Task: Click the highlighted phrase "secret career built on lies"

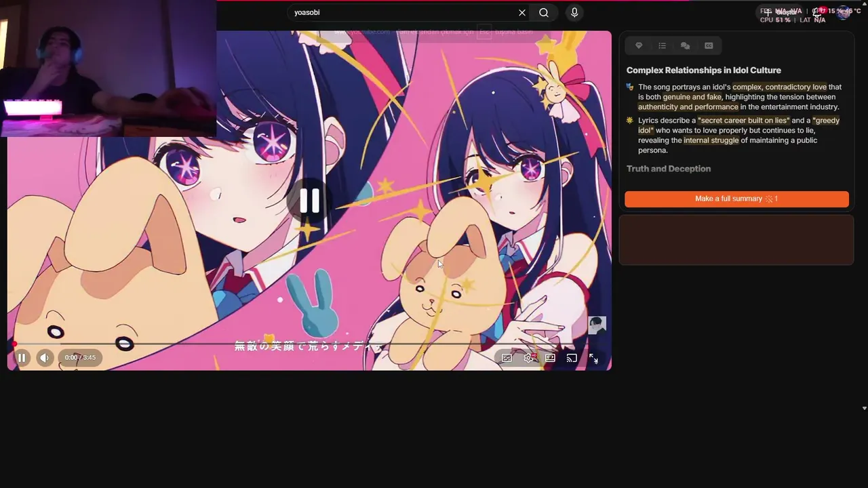Action: (743, 121)
